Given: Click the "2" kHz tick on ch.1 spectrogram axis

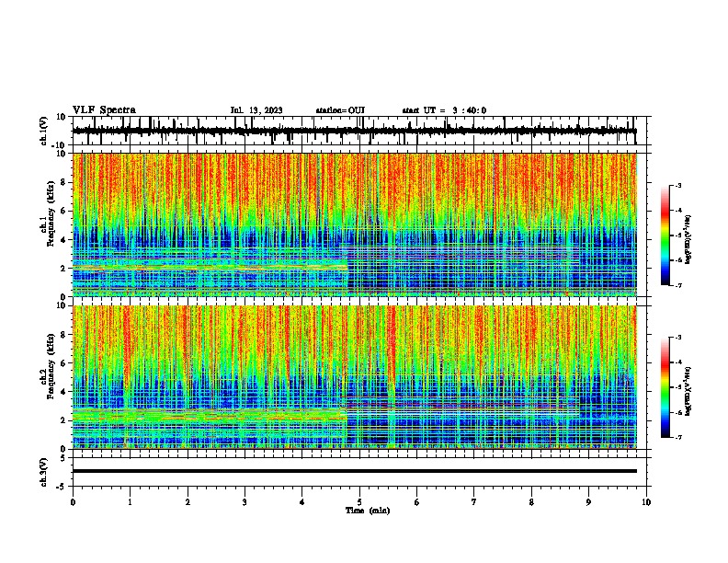Looking at the screenshot, I should click(63, 269).
